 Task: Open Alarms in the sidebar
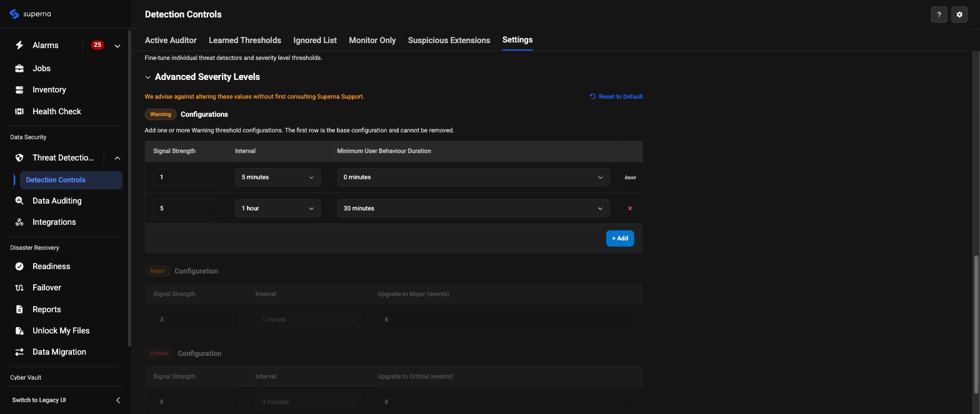46,46
